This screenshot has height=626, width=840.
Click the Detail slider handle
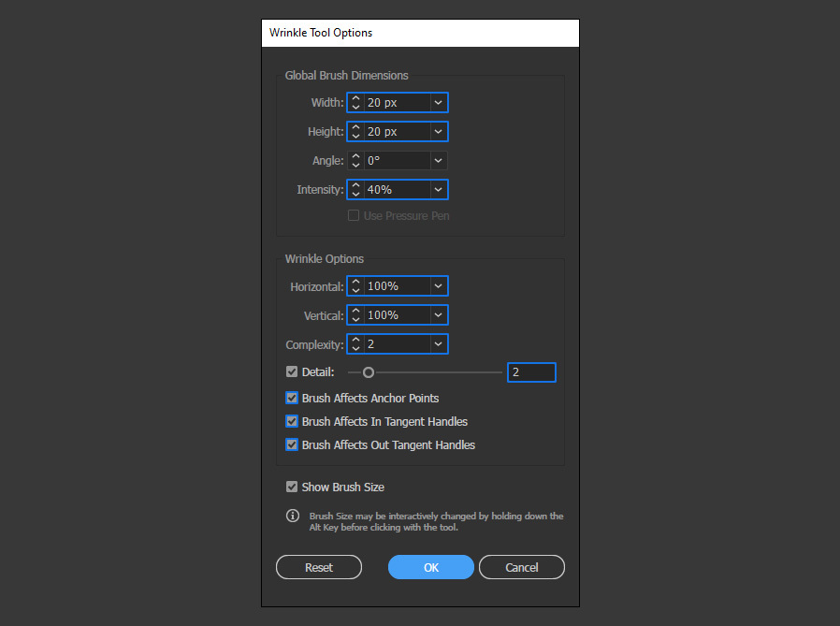[368, 372]
